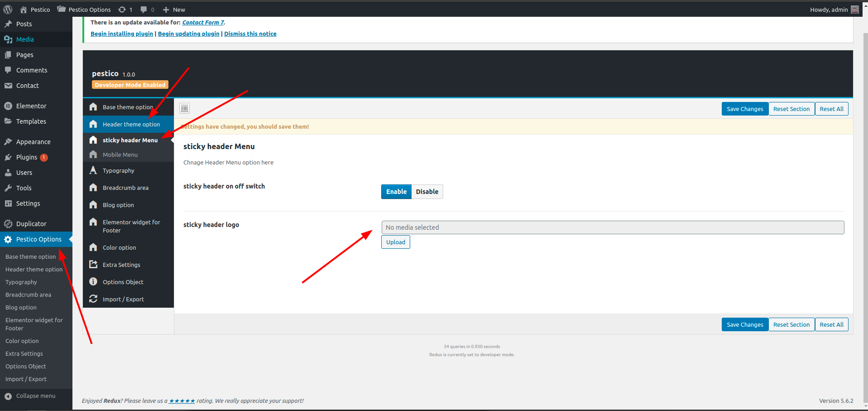The width and height of the screenshot is (868, 411).
Task: Open Mobile Menu subsection
Action: click(120, 155)
